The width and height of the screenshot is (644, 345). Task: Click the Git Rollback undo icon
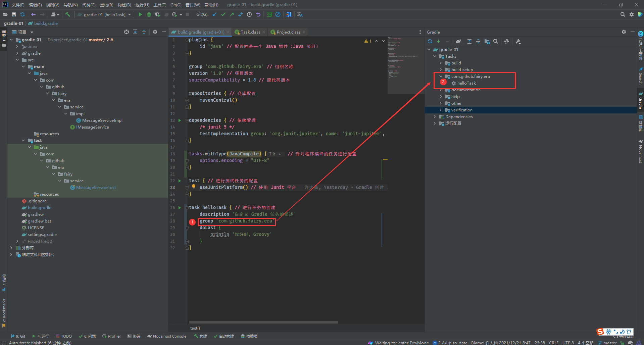258,14
